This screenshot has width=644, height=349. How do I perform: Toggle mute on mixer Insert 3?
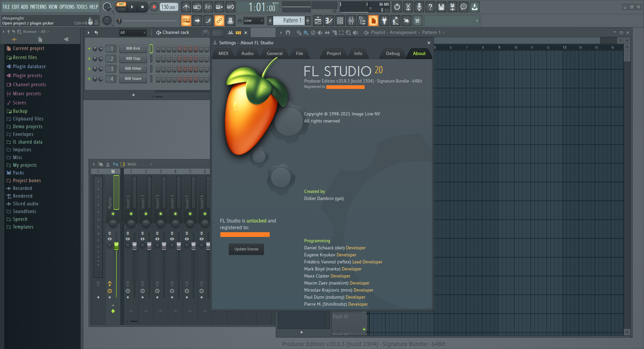[x=161, y=214]
